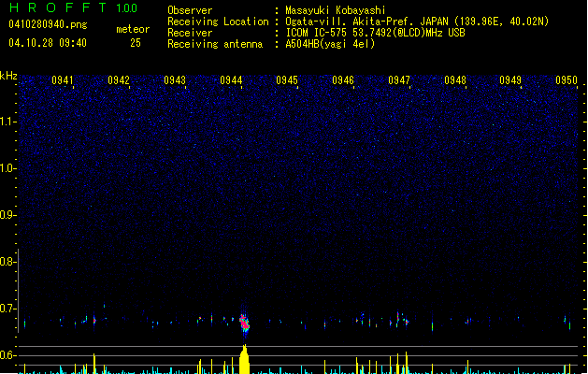Click the 1.1 kHz axis label

(x=7, y=122)
